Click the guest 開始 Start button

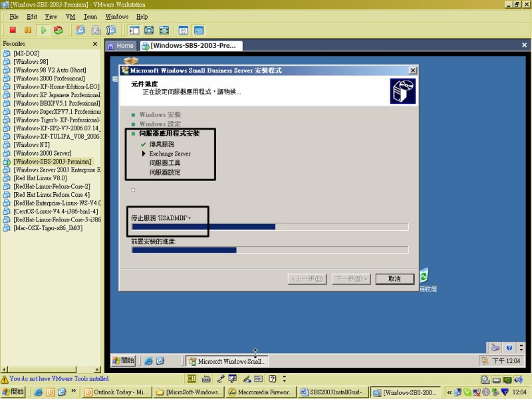123,360
